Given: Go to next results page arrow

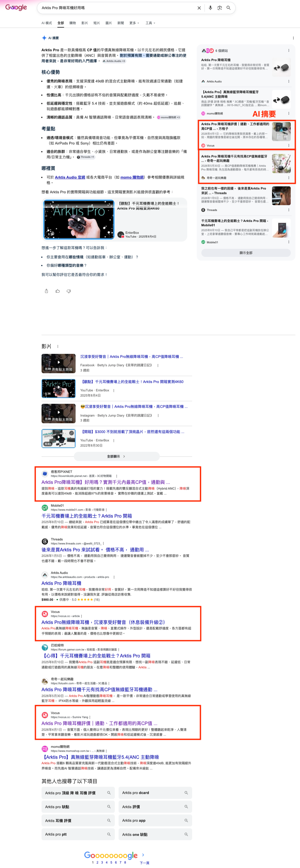Looking at the screenshot, I should click(143, 855).
